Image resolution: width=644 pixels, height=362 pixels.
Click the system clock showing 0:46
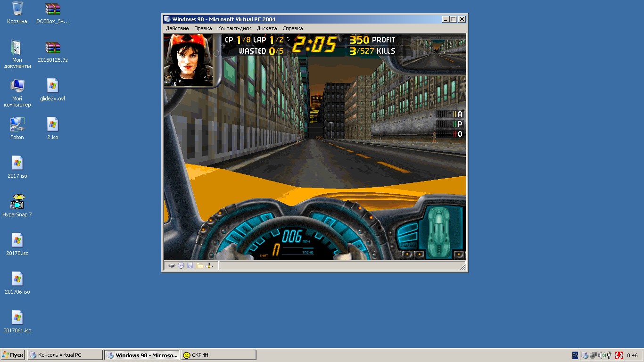[632, 355]
